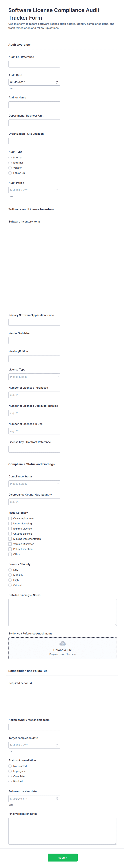
Task: Click into Detailed Findings / Notes textarea
Action: pos(63,612)
